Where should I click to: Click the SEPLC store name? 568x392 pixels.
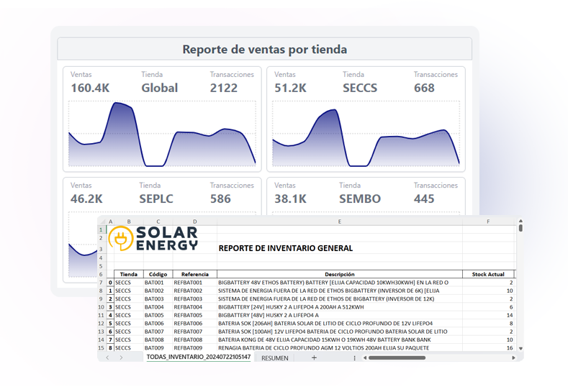(156, 199)
